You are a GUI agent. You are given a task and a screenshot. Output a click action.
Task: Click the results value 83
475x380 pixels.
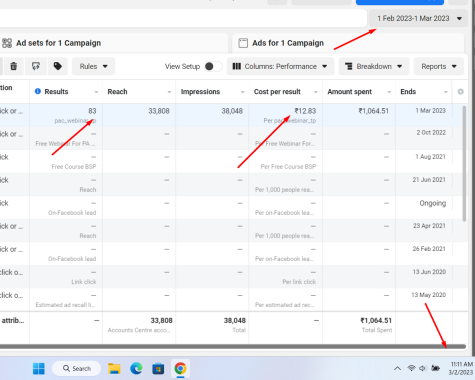tap(92, 111)
